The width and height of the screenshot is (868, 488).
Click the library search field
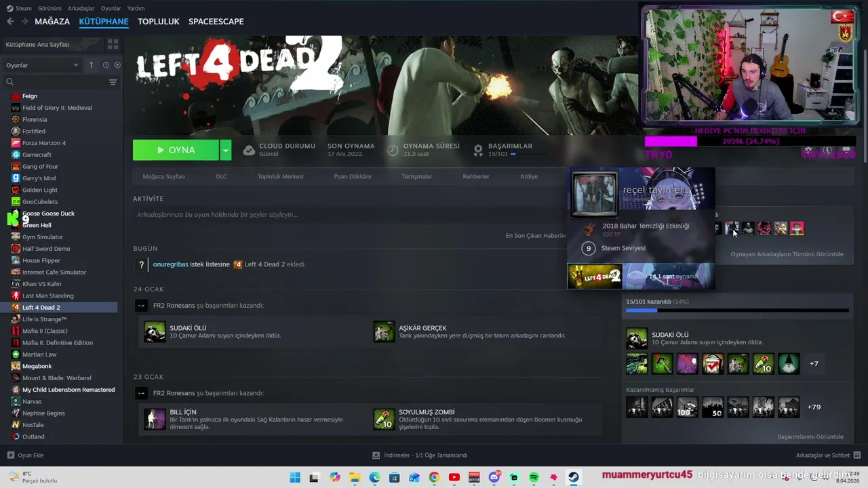[56, 82]
